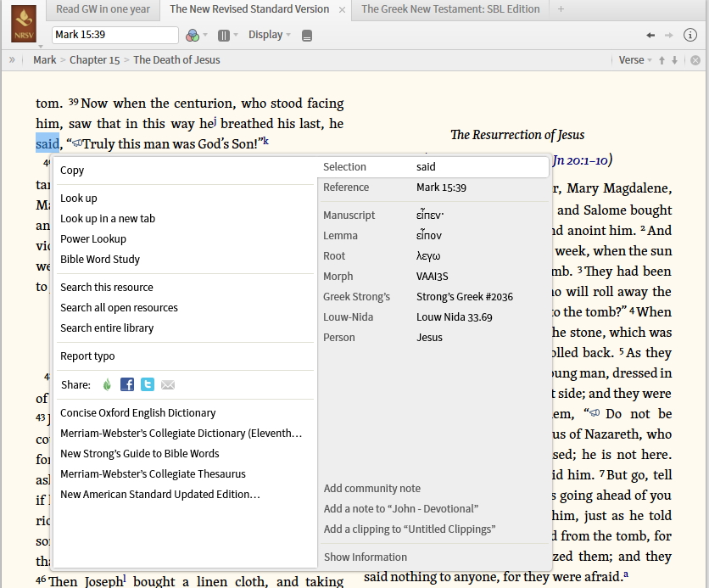
Task: Open the resource information icon
Action: 690,35
